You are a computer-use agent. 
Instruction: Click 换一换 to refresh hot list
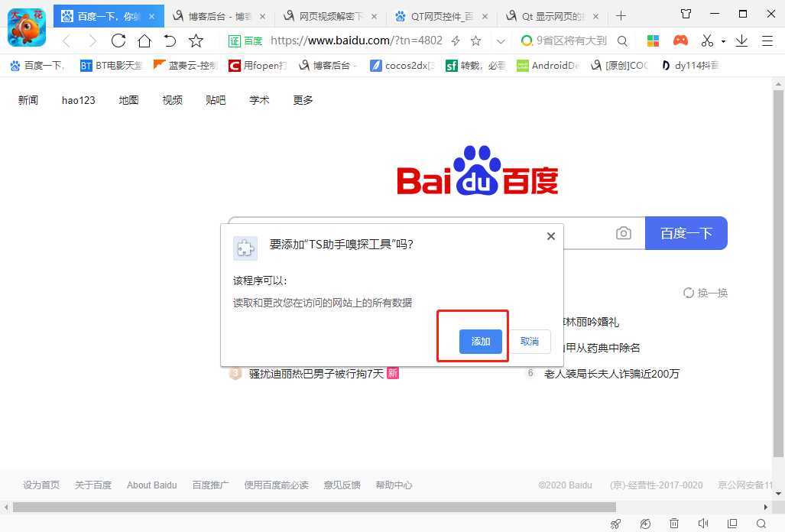pyautogui.click(x=706, y=293)
